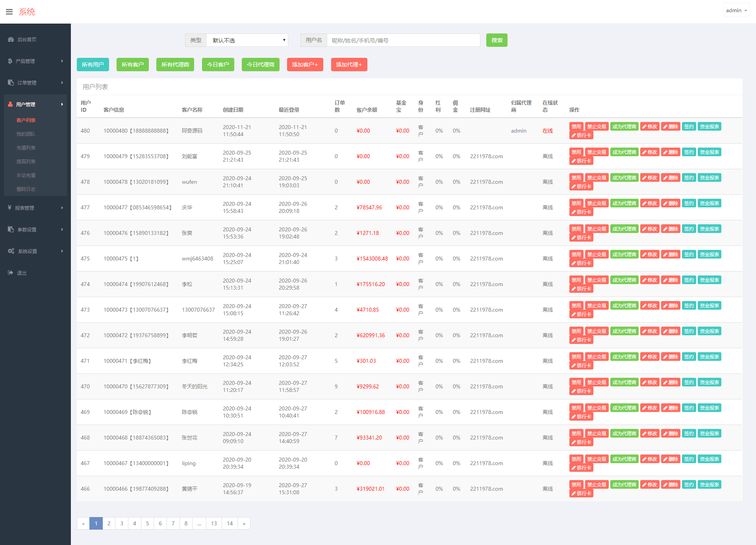Go to page 2 in pagination
The image size is (756, 545).
(x=109, y=523)
